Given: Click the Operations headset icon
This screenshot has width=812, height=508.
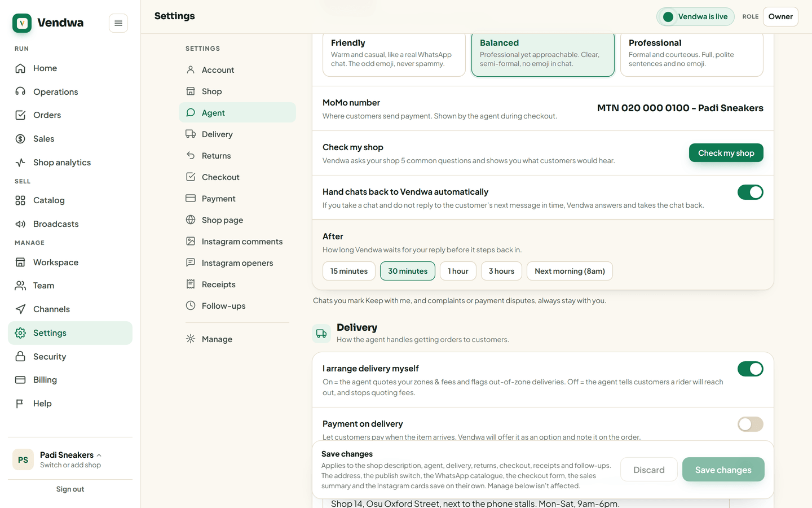Looking at the screenshot, I should 20,92.
